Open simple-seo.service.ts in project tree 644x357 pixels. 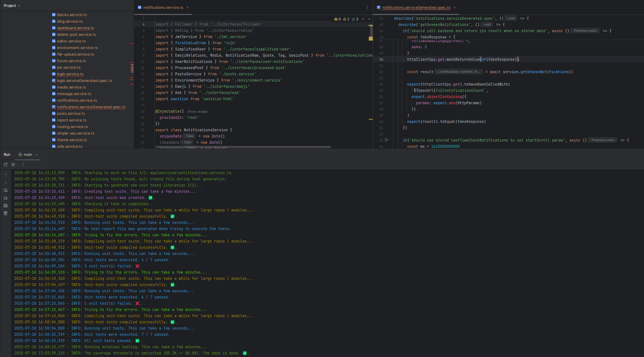click(x=73, y=133)
